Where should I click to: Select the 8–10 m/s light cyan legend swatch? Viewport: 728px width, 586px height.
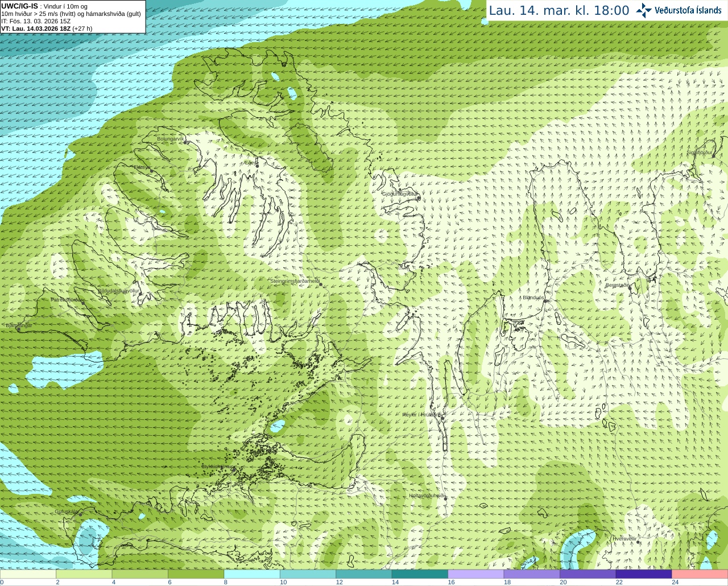(x=252, y=574)
